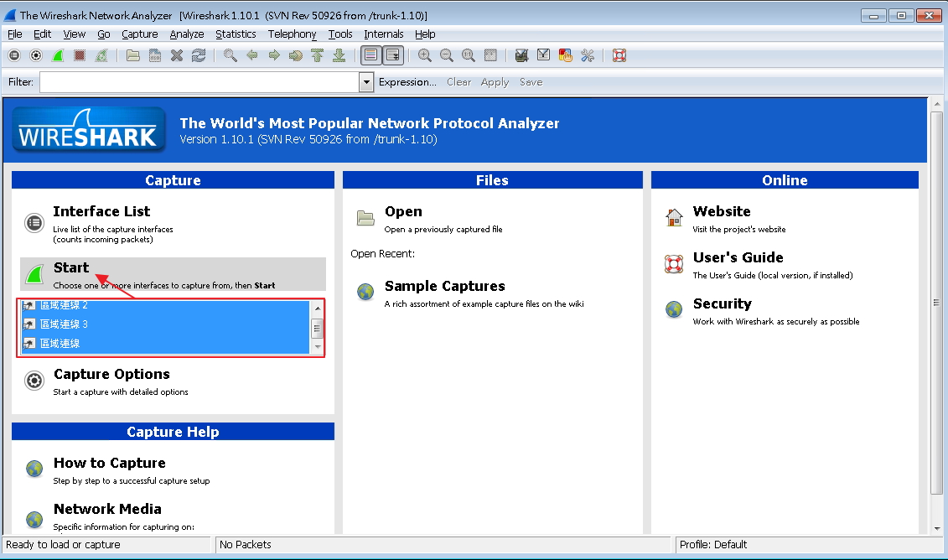This screenshot has height=560, width=948.
Task: Click the Clear filter button
Action: pos(458,82)
